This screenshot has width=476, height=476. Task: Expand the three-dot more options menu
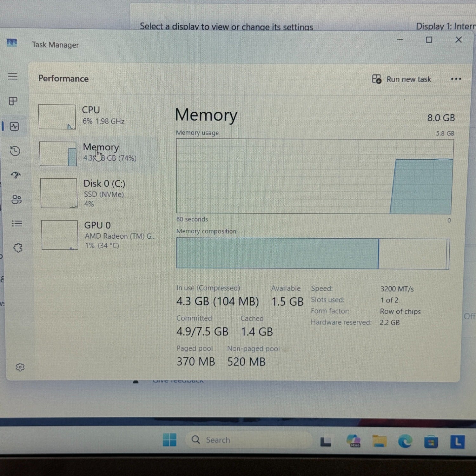tap(456, 79)
